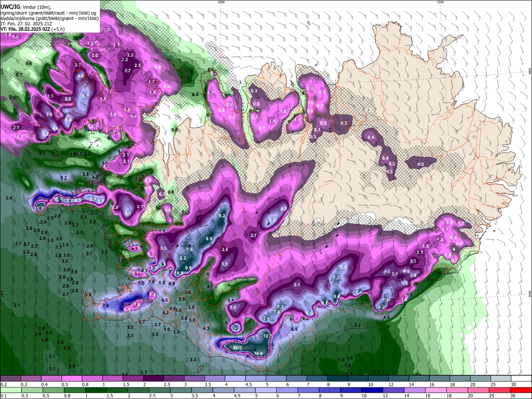Click the '12' label on the upper snow scale
This screenshot has height=399, width=532.
tap(391, 384)
